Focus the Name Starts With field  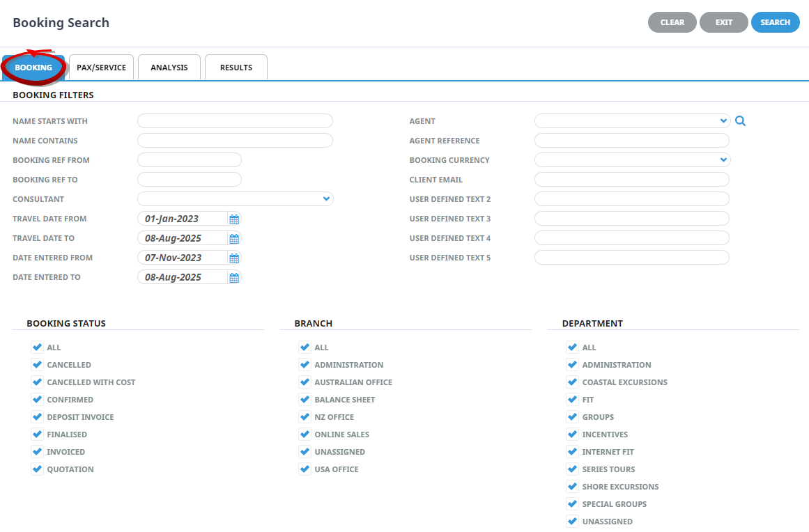click(235, 121)
